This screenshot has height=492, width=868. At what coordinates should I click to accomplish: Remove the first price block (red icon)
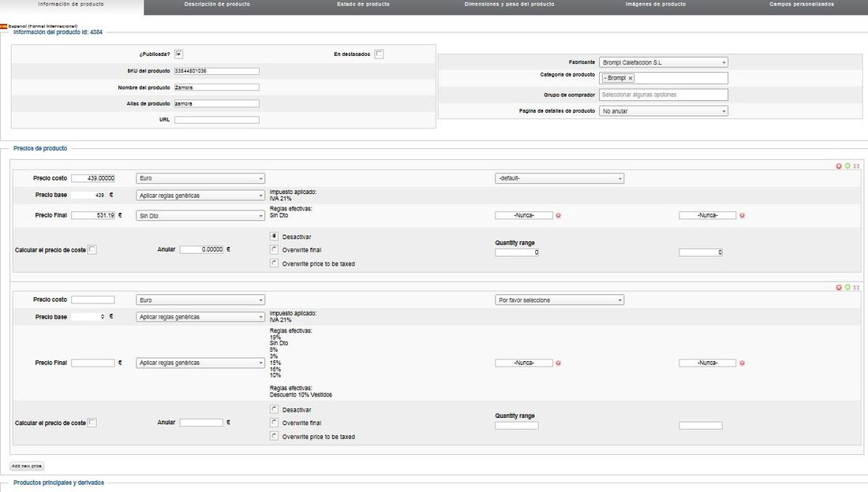[x=839, y=166]
